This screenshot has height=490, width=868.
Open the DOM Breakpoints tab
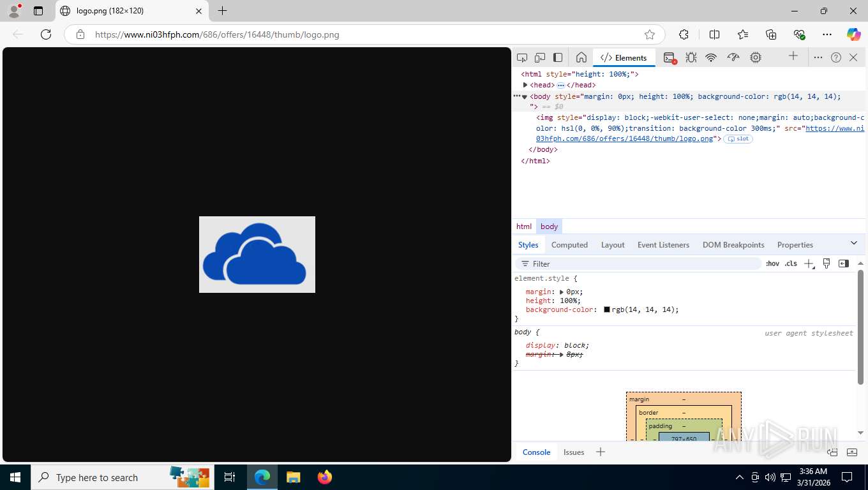(733, 245)
